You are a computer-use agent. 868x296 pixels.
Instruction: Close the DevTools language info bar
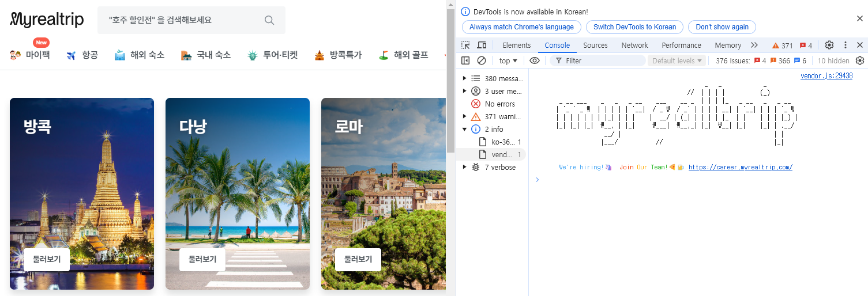click(859, 18)
